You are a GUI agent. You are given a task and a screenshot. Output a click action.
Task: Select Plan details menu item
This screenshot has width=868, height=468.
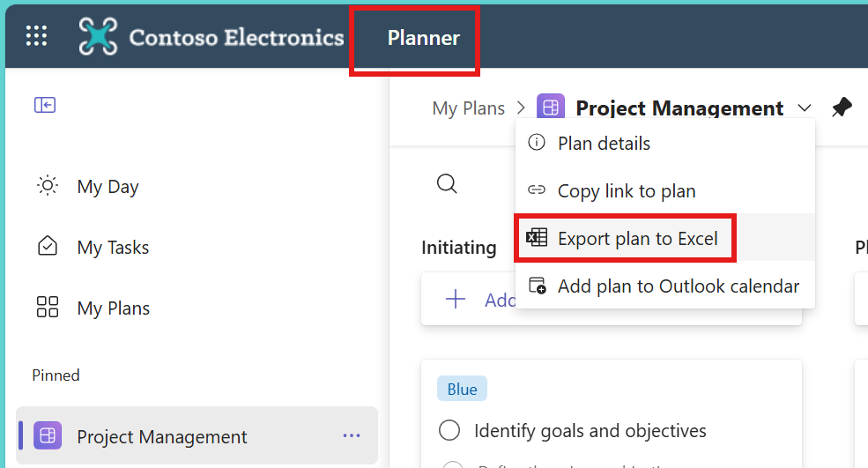click(604, 144)
